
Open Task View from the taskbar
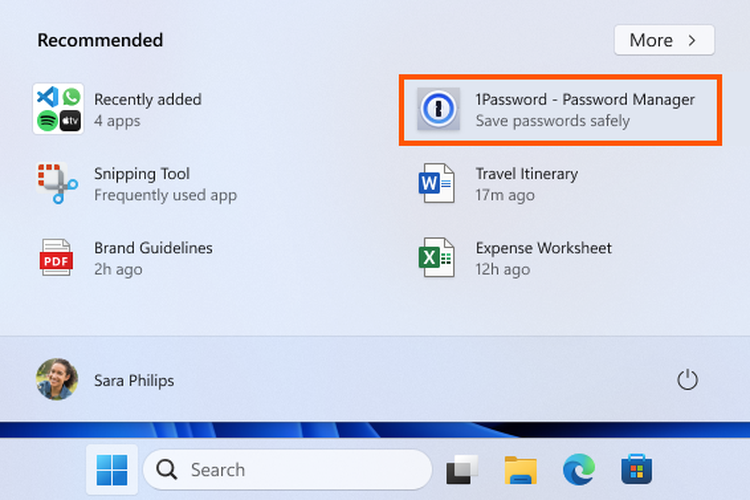(x=462, y=469)
